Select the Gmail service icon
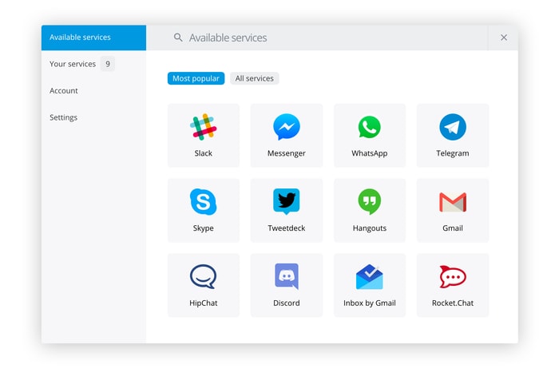Viewport: 559px width, 392px height. point(452,202)
